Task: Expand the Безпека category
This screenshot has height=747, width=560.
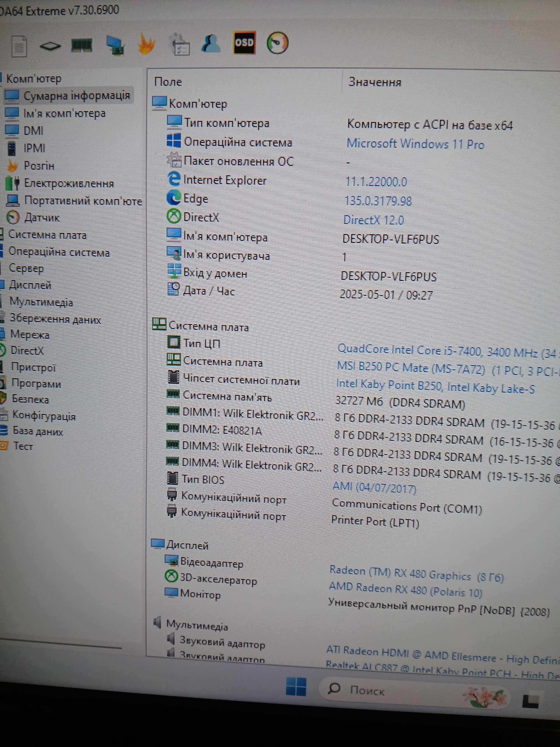Action: [30, 399]
